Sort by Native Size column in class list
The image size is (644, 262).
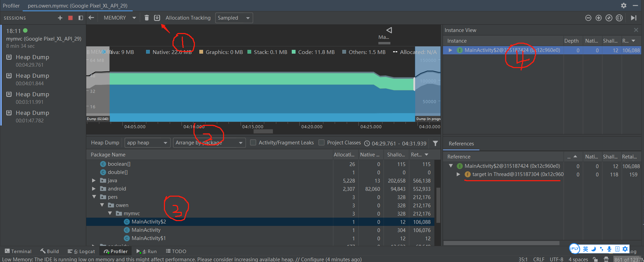tap(370, 155)
